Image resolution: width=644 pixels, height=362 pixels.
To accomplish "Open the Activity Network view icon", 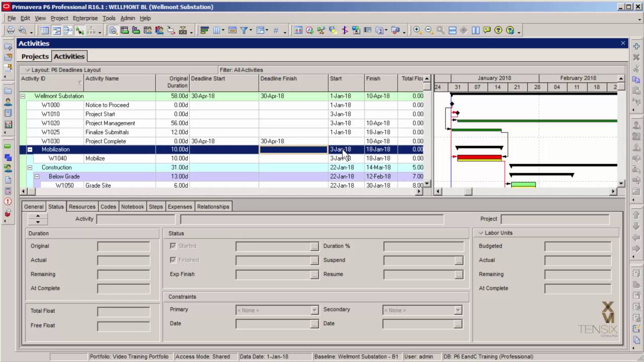I will coord(68,30).
